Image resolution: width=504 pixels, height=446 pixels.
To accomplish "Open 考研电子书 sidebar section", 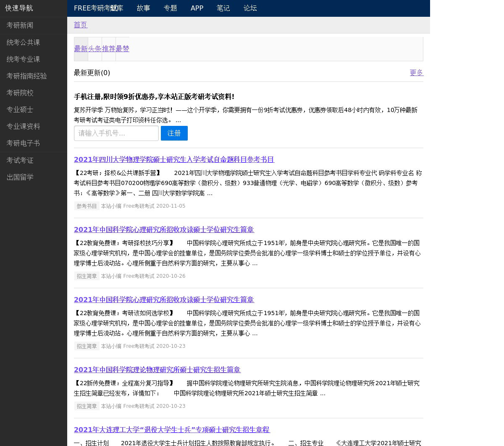I will [23, 143].
